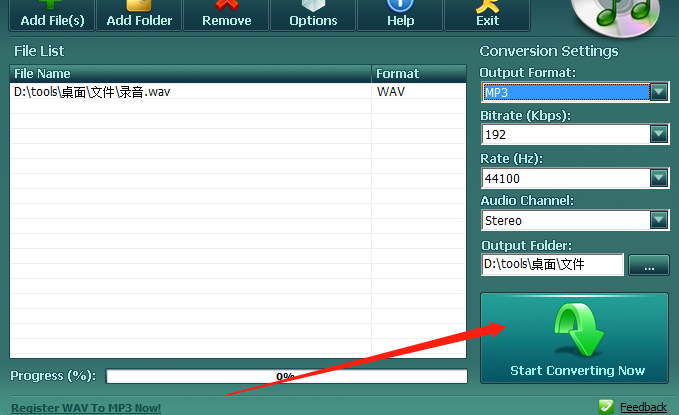Expand the Bitrate (Kbps) dropdown arrow
The width and height of the screenshot is (679, 415).
pos(659,134)
